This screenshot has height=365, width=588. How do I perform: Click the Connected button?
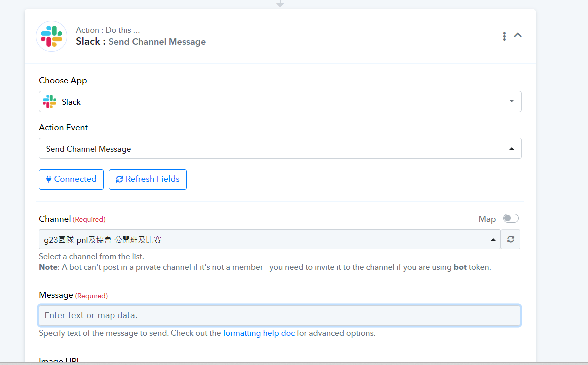71,179
